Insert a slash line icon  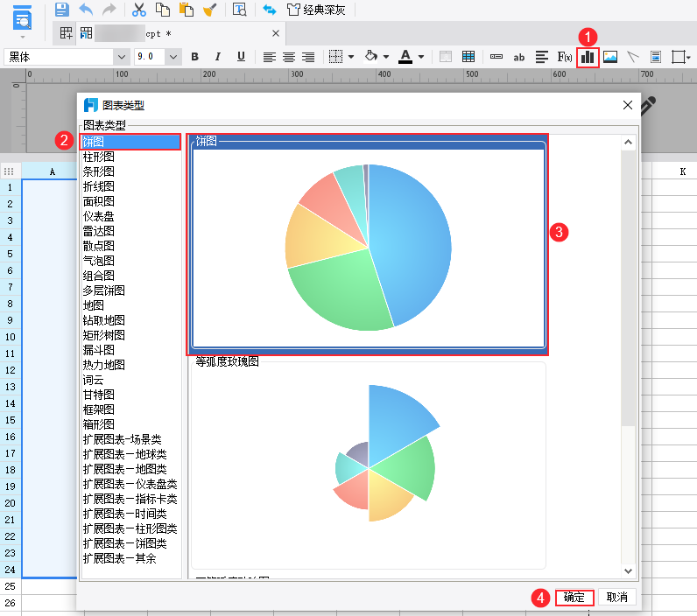633,57
